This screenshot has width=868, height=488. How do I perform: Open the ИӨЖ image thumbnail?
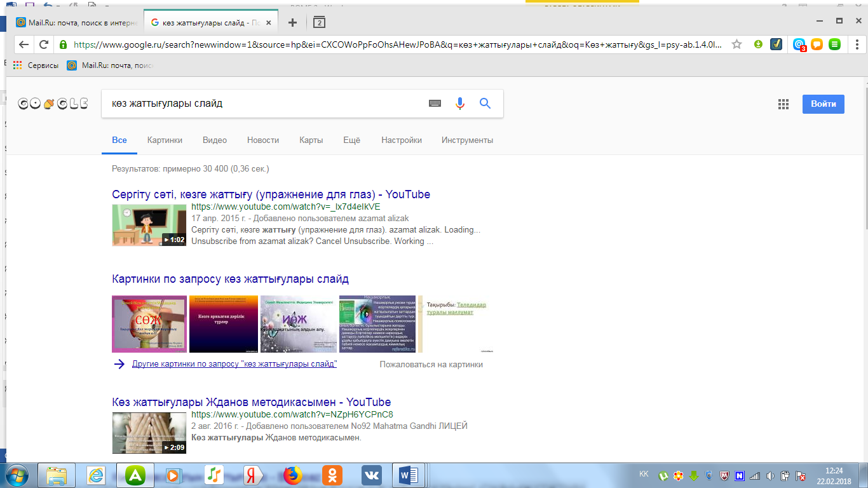pyautogui.click(x=299, y=324)
